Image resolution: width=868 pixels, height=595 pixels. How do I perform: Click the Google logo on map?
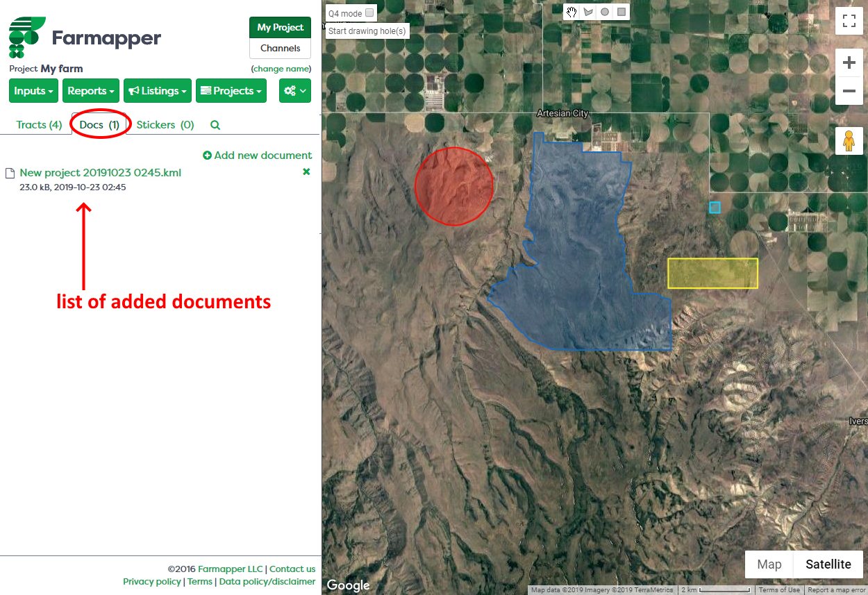coord(348,585)
